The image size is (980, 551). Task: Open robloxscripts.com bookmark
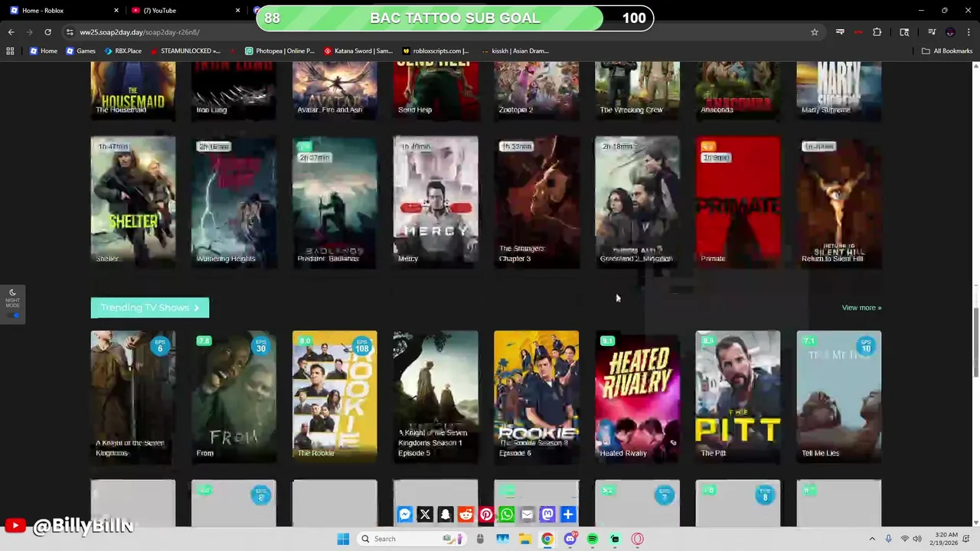point(436,51)
